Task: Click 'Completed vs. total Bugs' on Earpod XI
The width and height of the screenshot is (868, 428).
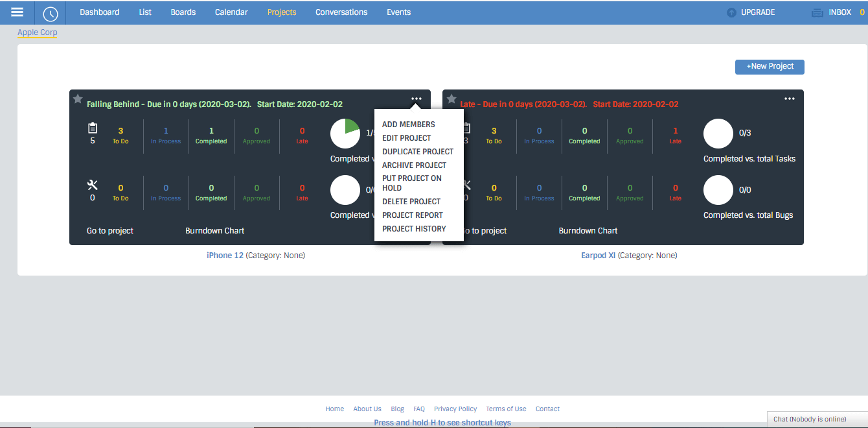Action: pos(748,215)
